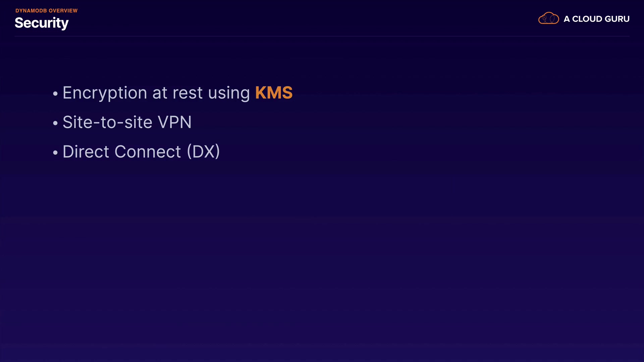Click the bullet dot before "Site-to-site VPN"
Screen dimensions: 644x362
click(x=55, y=123)
